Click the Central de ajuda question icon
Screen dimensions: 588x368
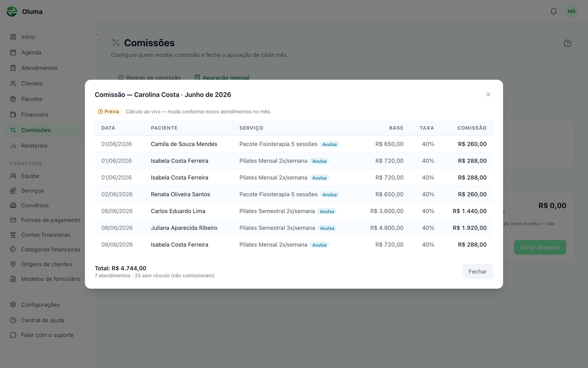[13, 320]
